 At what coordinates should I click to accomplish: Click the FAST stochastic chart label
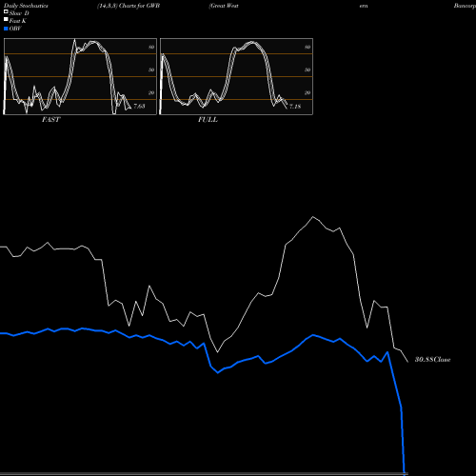point(51,120)
